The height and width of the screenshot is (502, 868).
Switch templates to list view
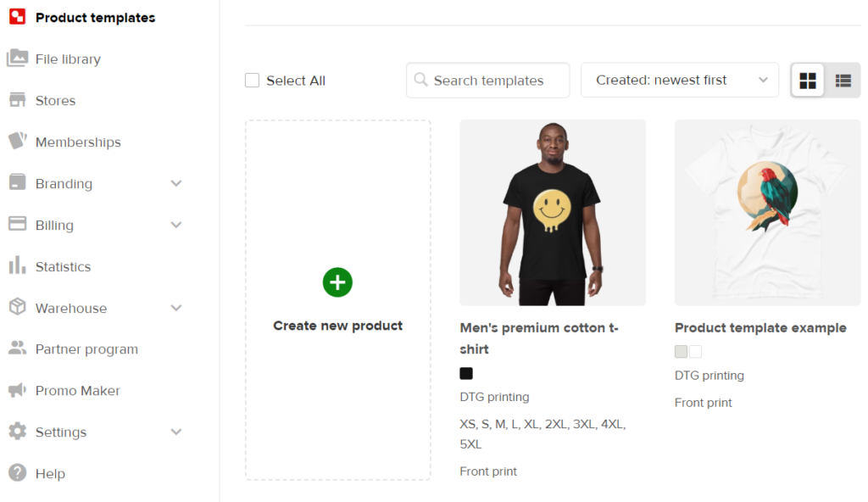[x=843, y=80]
